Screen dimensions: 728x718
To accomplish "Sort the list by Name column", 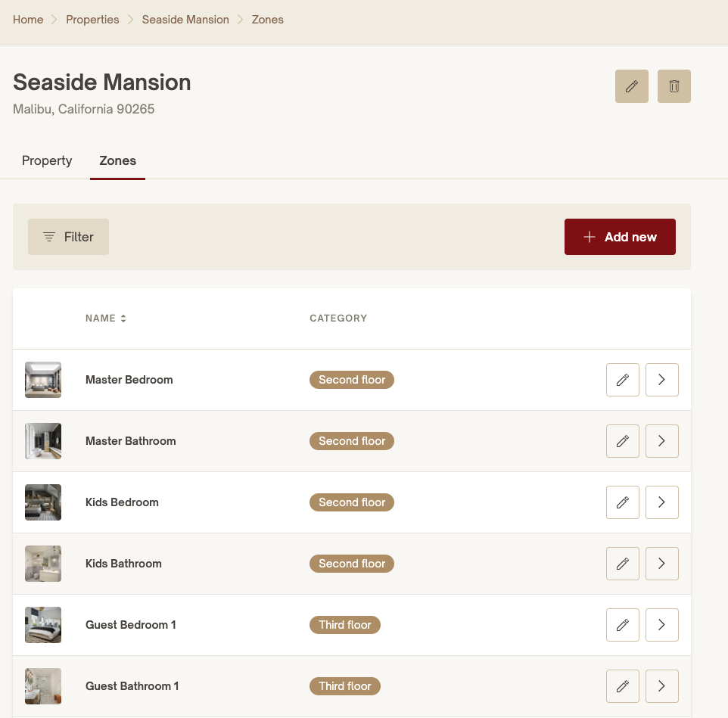I will point(106,319).
